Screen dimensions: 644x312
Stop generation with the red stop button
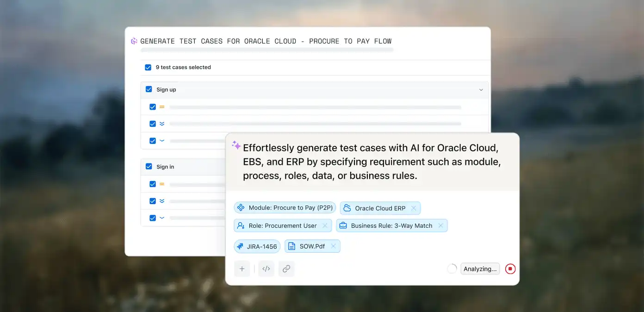(510, 269)
